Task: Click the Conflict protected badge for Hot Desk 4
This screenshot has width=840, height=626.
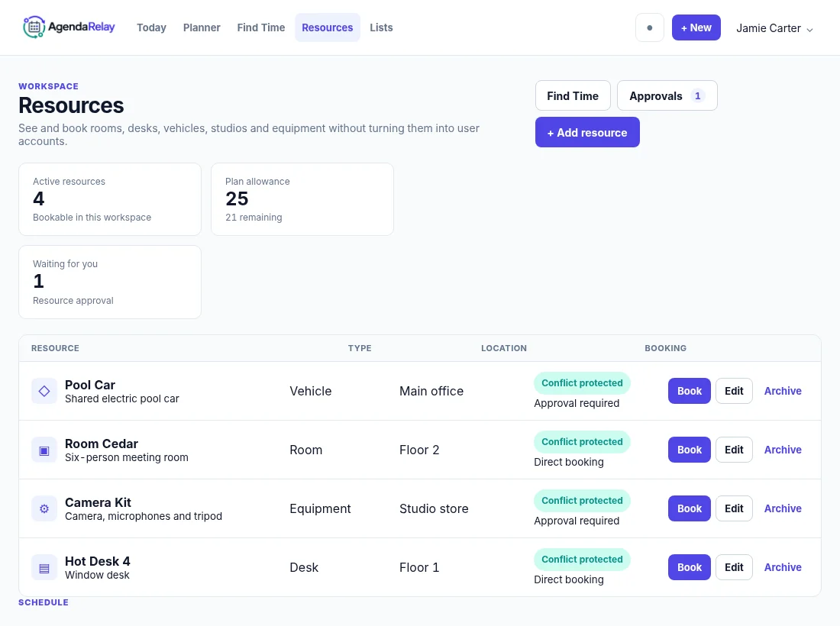Action: (x=583, y=560)
